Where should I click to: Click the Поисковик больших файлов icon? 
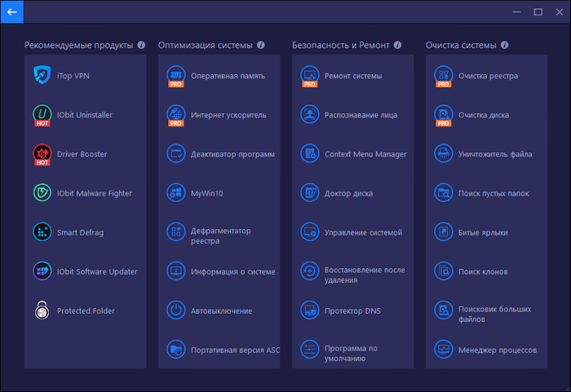[443, 311]
